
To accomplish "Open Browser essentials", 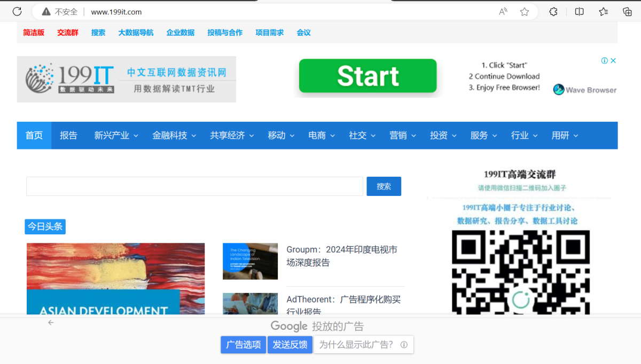I will (553, 11).
